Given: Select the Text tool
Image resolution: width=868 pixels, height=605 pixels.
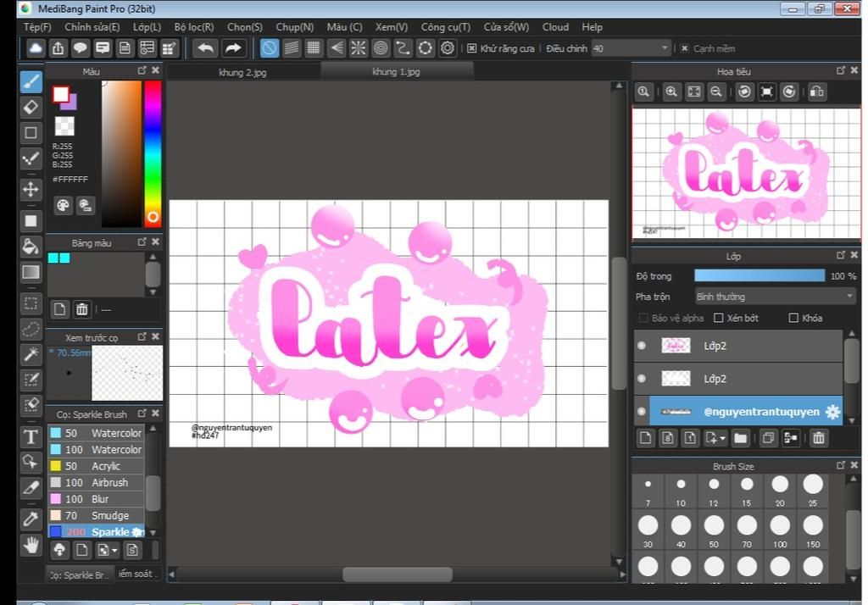Looking at the screenshot, I should click(31, 436).
